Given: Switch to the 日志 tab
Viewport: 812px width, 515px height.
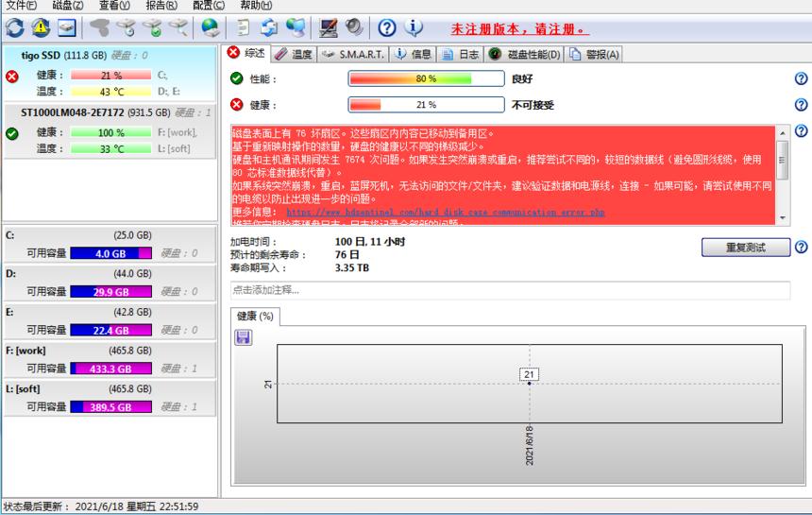Looking at the screenshot, I should (x=461, y=54).
